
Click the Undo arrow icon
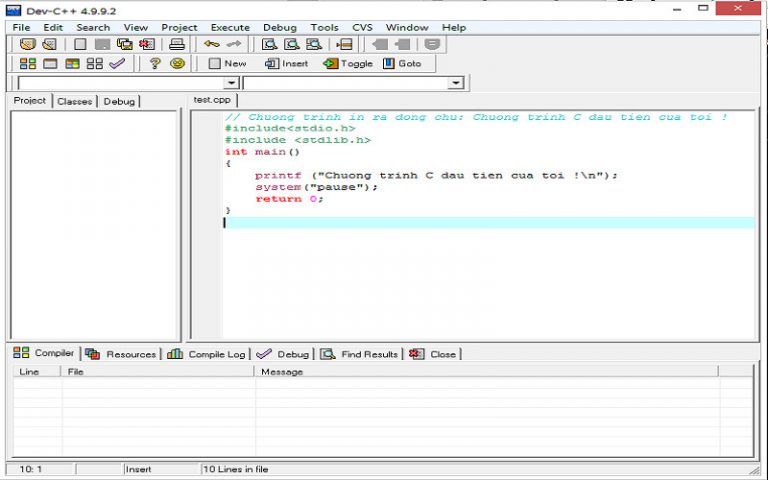click(x=211, y=44)
